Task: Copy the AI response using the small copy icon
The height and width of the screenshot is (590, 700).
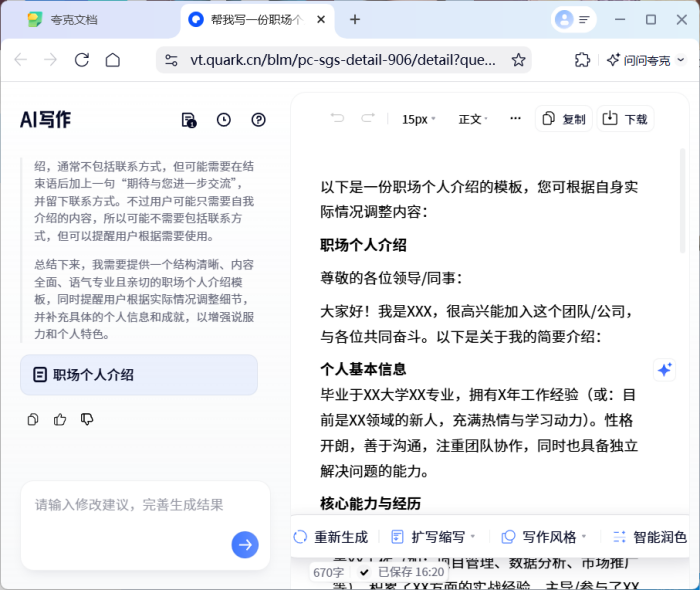Action: click(x=33, y=419)
